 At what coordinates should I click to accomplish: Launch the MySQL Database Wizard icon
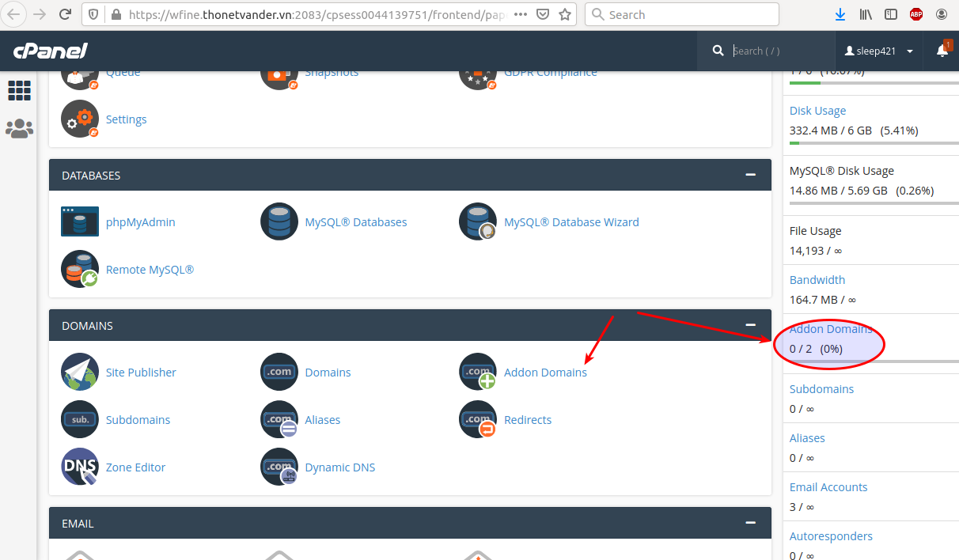click(x=478, y=221)
